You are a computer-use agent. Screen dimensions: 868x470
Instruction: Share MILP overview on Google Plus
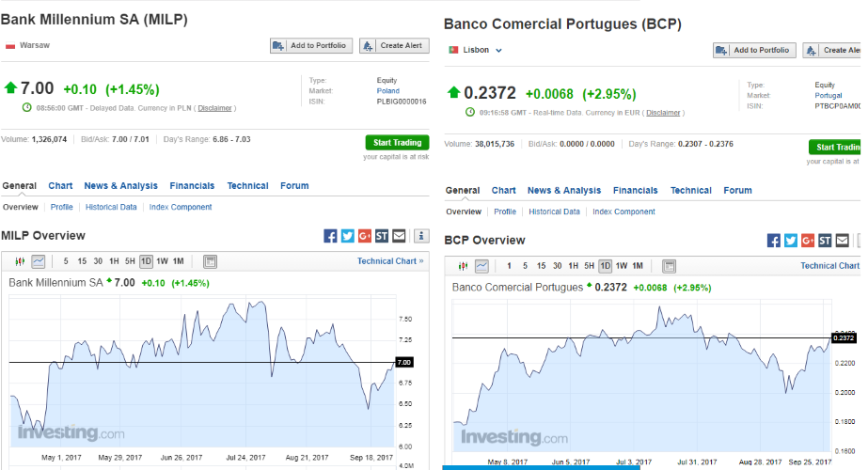pos(365,236)
